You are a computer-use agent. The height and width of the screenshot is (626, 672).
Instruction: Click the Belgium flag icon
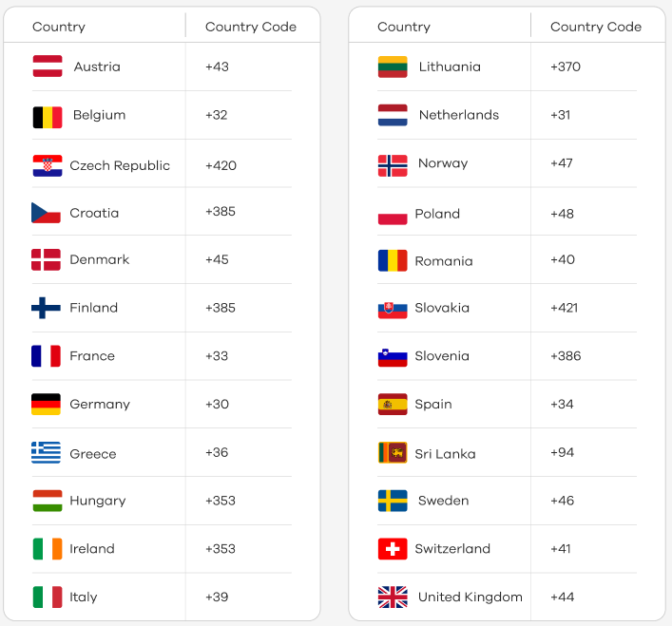(48, 118)
